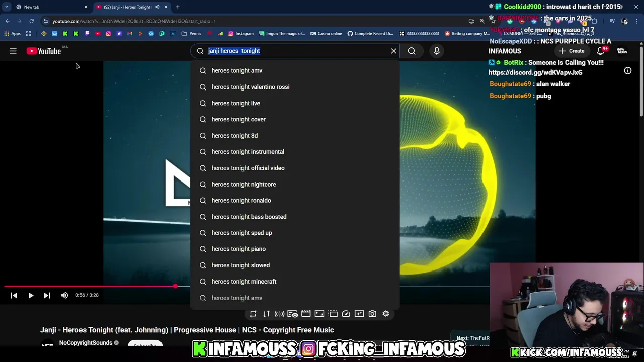
Task: Submit search with the magnifier button
Action: pyautogui.click(x=412, y=51)
